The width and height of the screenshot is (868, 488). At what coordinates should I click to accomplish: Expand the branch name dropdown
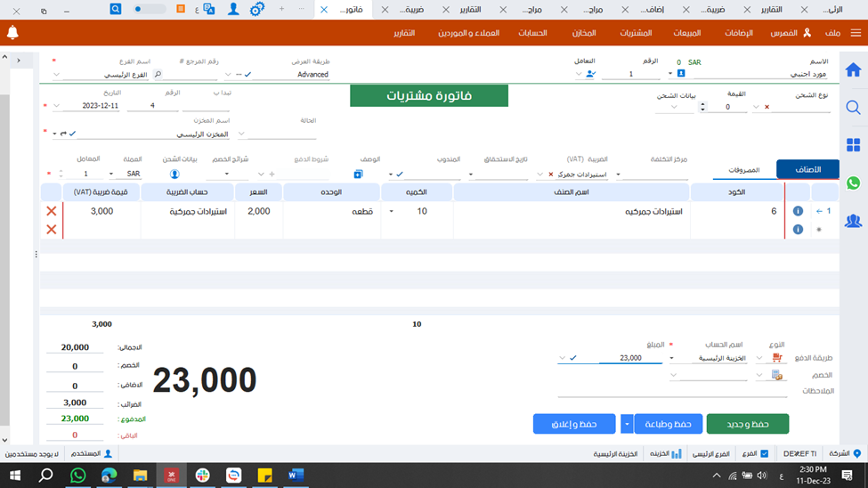pos(56,74)
